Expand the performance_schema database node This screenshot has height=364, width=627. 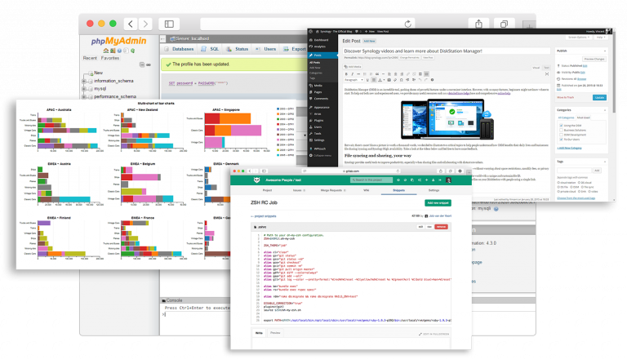(84, 96)
